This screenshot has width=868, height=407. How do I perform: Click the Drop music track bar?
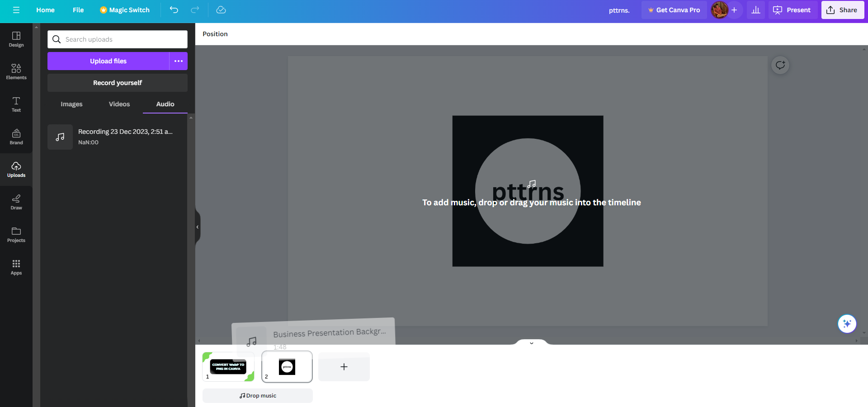258,396
